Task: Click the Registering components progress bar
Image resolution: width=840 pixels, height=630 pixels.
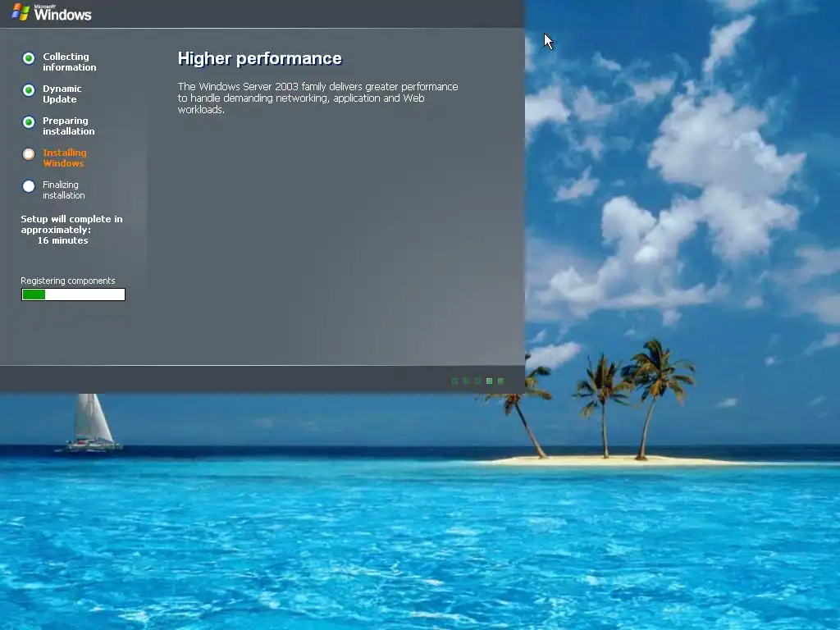Action: coord(73,294)
